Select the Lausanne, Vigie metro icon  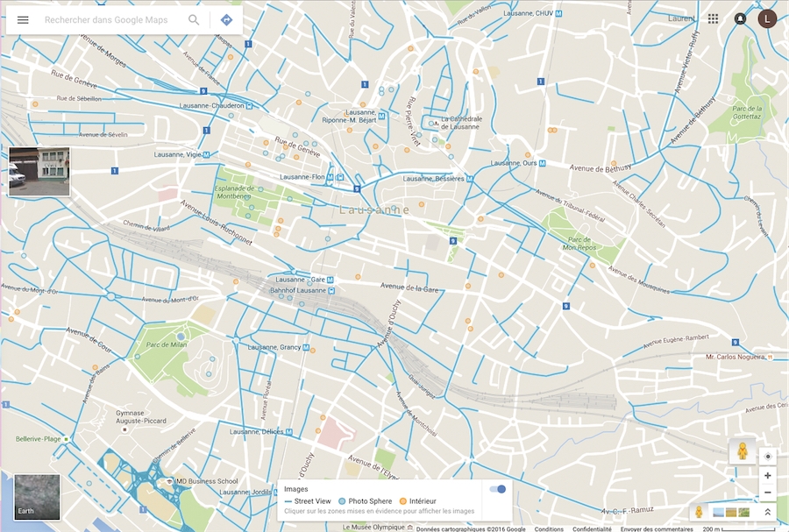click(x=206, y=155)
